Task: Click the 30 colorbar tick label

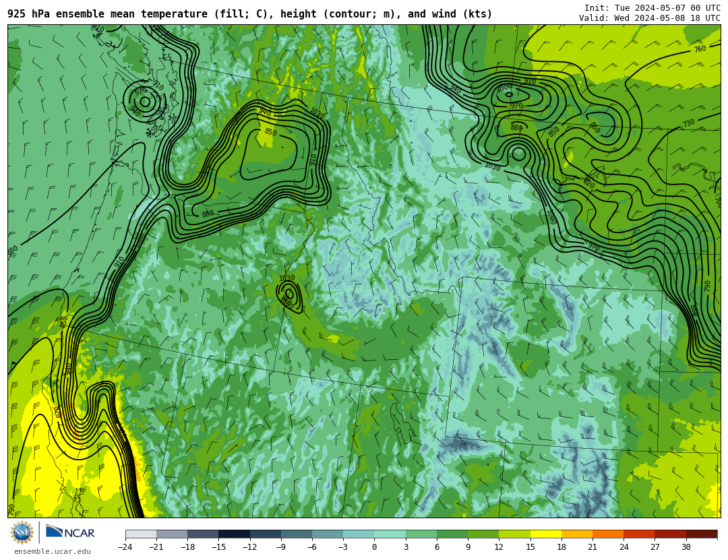Action: (686, 547)
